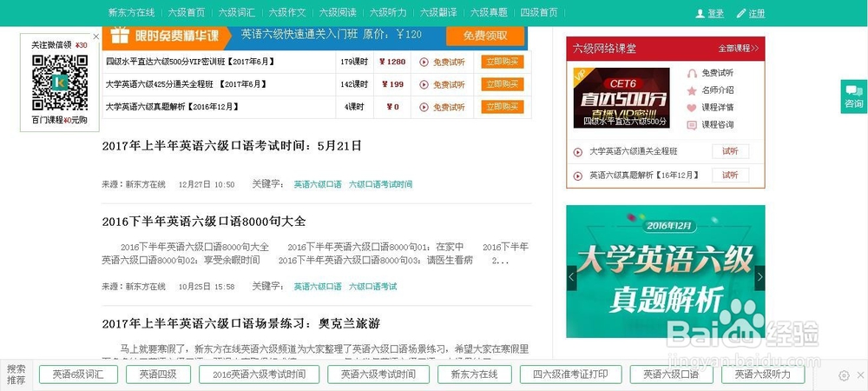Click keyword 六级口语考试
This screenshot has height=391, width=868.
372,287
